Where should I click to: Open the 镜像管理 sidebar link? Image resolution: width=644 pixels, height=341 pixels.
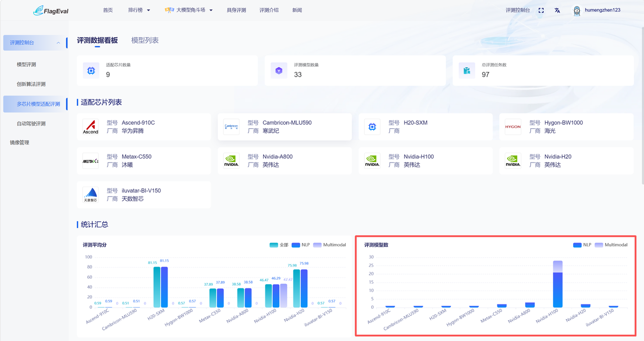tap(20, 142)
